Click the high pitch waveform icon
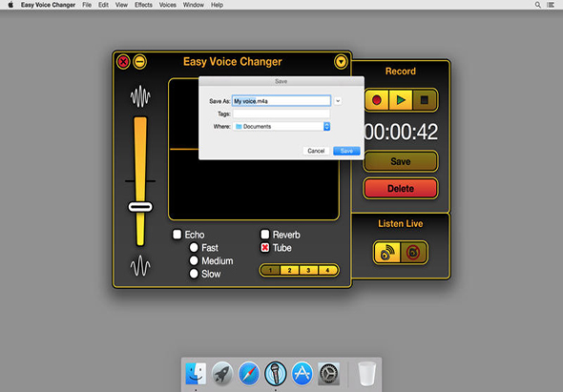The image size is (563, 392). point(140,96)
